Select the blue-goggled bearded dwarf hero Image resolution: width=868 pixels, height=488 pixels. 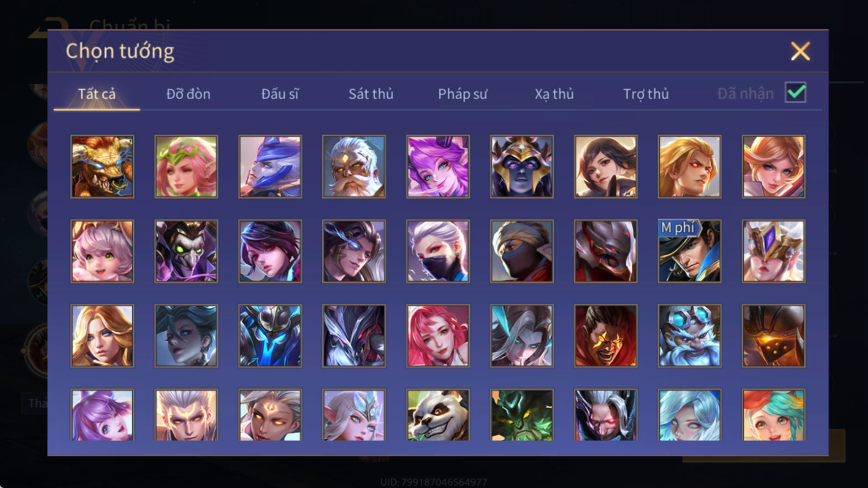(690, 336)
